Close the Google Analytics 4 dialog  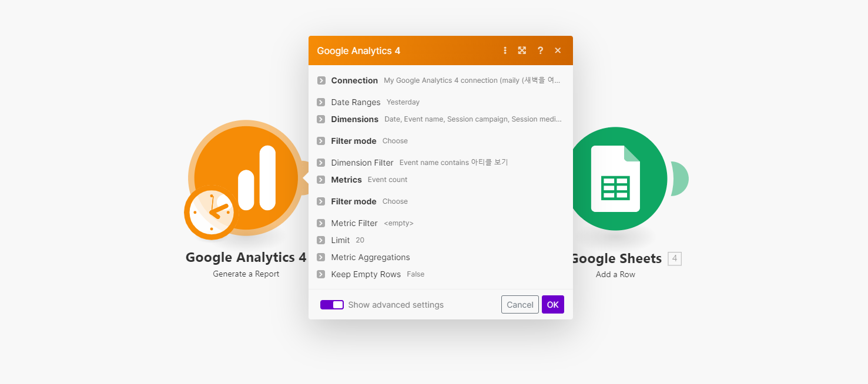pyautogui.click(x=558, y=50)
